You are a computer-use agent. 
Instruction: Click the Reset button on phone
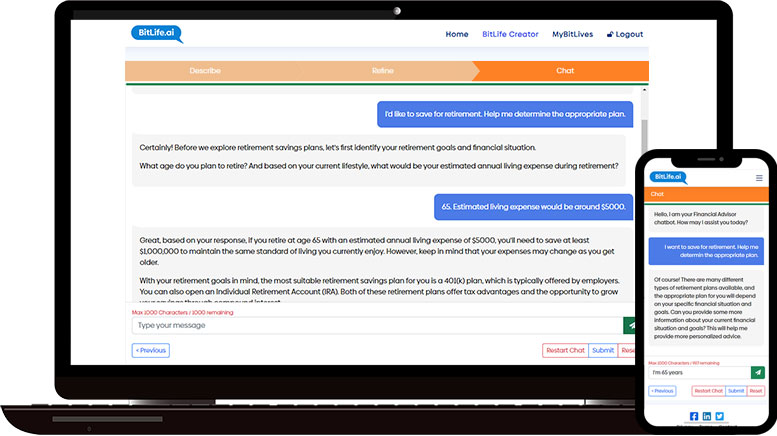(756, 391)
